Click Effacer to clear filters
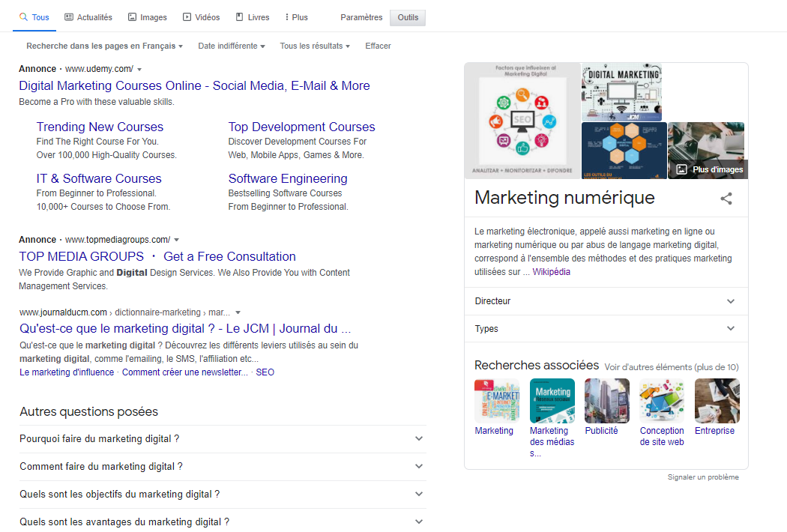Image resolution: width=787 pixels, height=532 pixels. 378,46
